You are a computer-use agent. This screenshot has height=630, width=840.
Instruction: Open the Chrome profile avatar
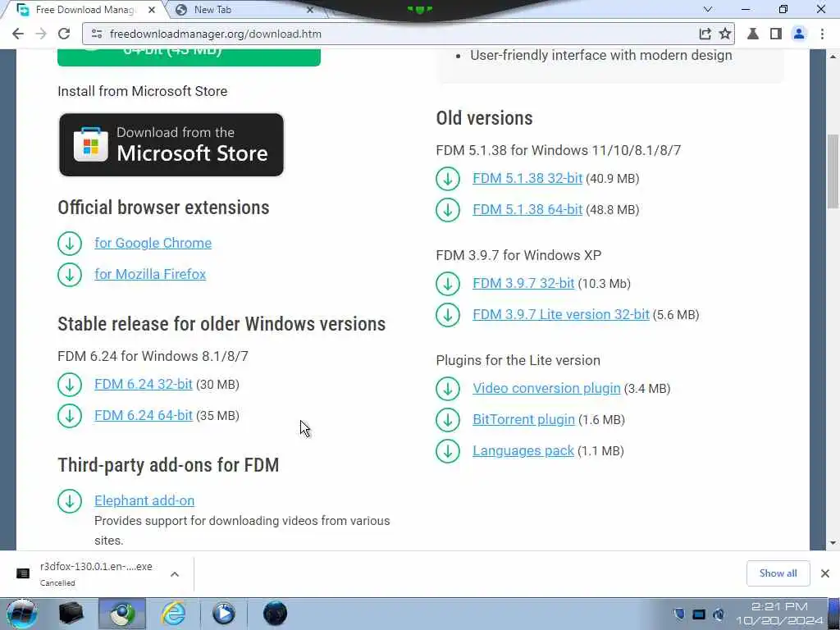coord(799,34)
